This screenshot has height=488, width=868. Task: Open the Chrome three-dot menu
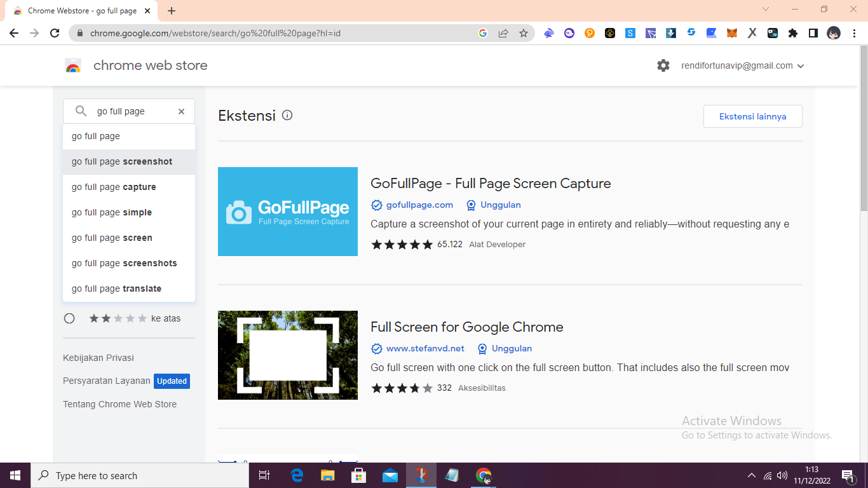pos(854,33)
